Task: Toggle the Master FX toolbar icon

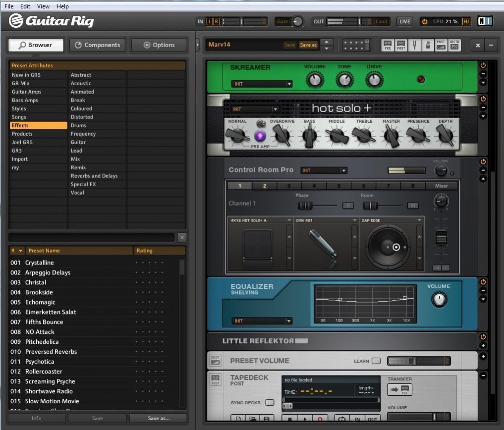Action: point(454,45)
